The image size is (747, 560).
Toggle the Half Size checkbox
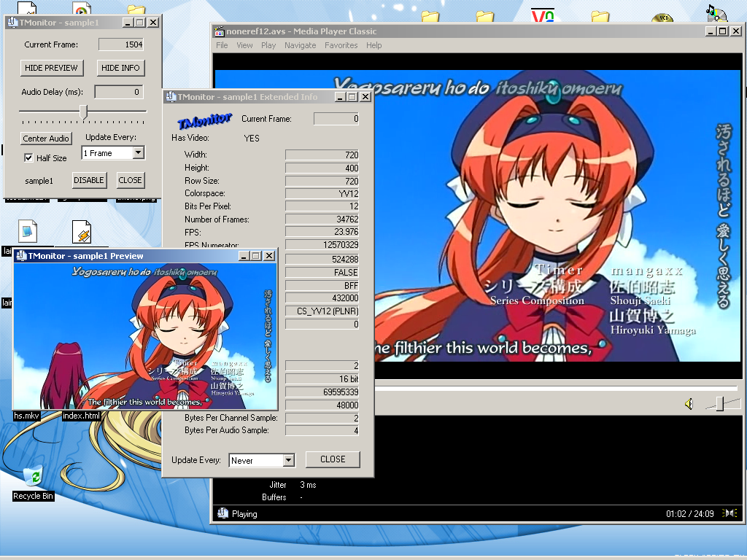pos(28,157)
